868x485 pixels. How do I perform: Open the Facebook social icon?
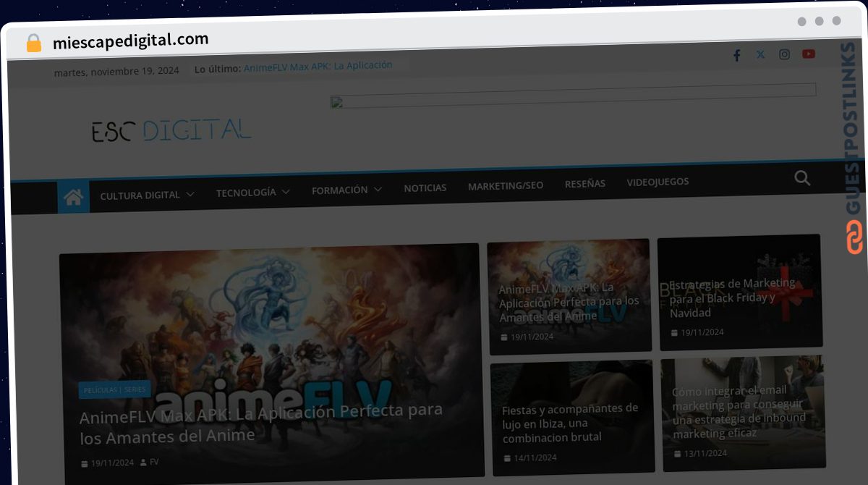point(737,55)
